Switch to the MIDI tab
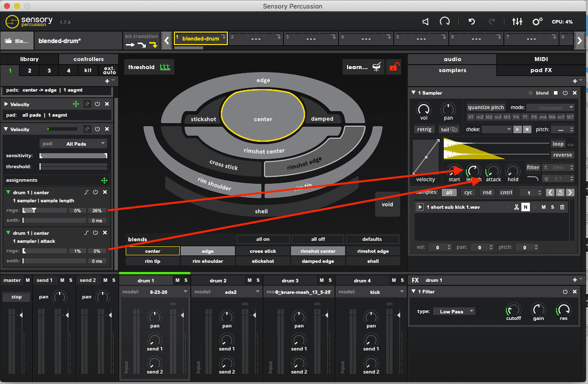 541,59
